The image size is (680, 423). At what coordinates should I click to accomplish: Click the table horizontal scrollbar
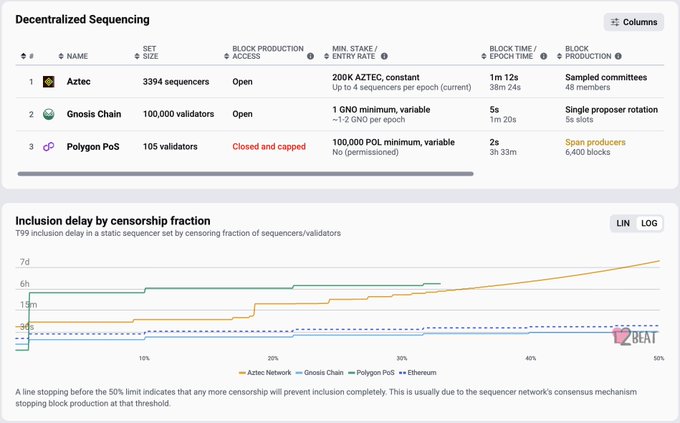[245, 174]
